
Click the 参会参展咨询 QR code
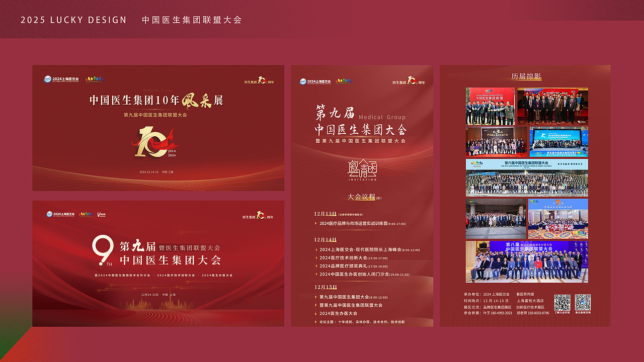tap(583, 303)
